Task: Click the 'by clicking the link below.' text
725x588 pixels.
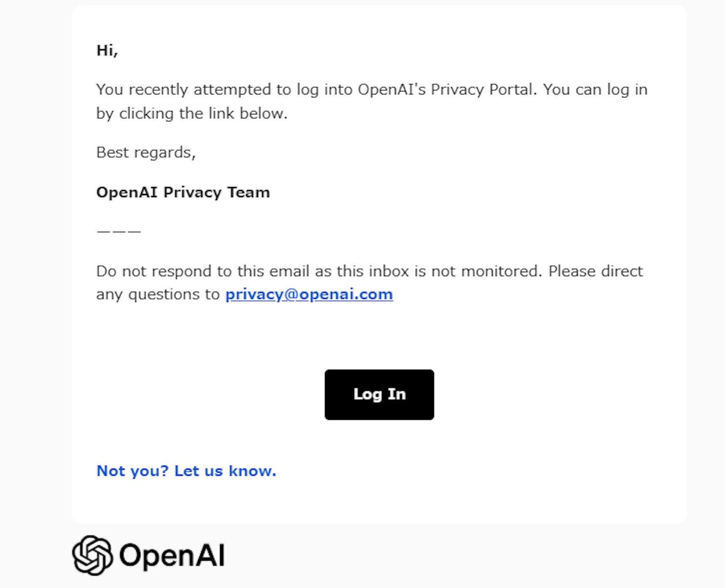Action: click(192, 114)
